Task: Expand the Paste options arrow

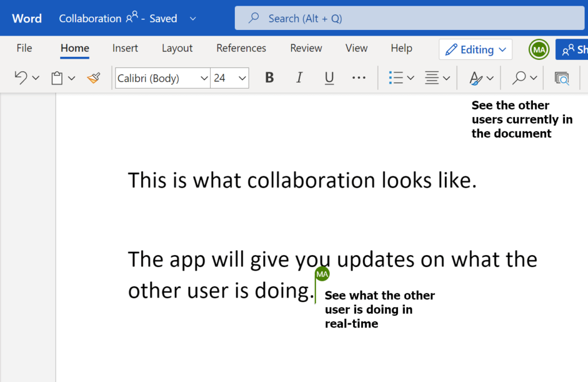Action: [x=72, y=78]
